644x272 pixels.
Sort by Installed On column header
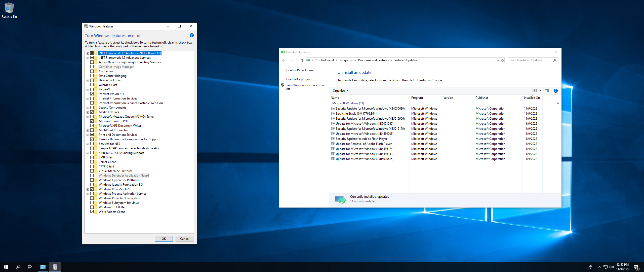coord(532,98)
